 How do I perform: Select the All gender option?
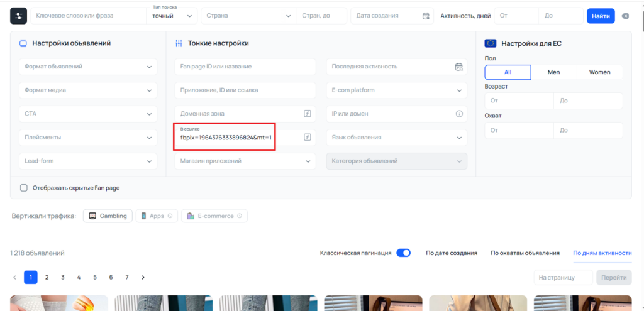coord(508,72)
